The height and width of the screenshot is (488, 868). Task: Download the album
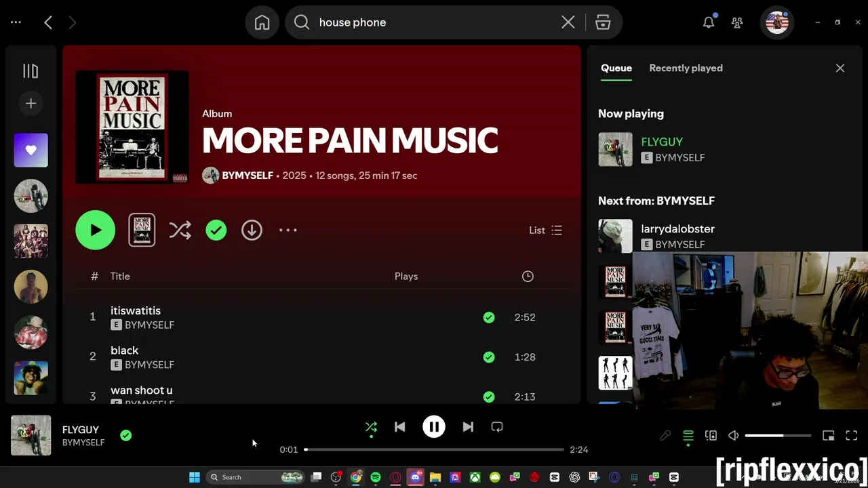[252, 230]
